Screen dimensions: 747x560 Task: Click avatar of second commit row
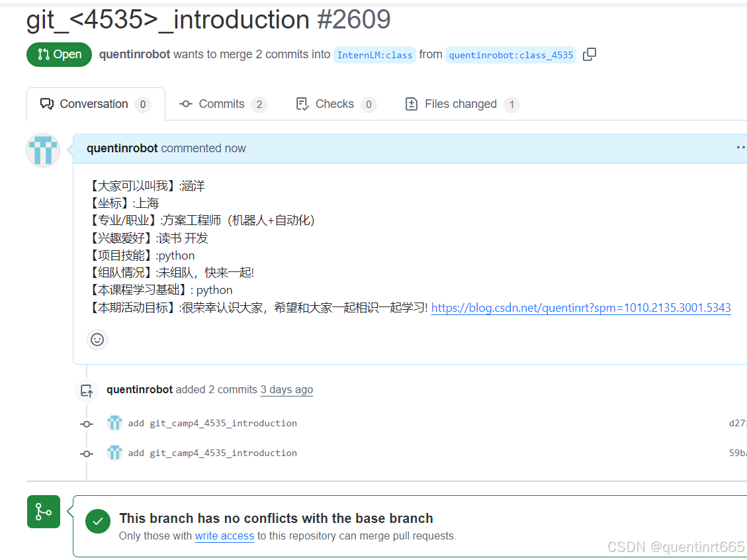[114, 452]
